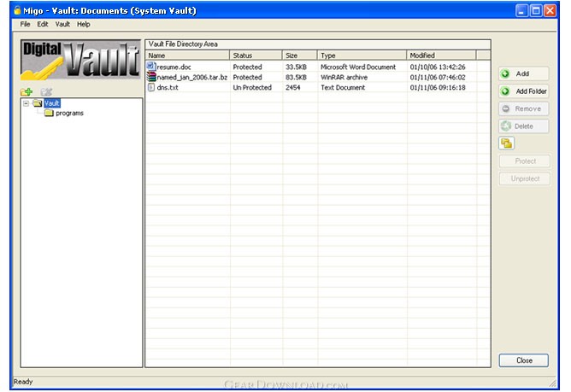
Task: Click the new folder icon with green plus
Action: [x=26, y=91]
